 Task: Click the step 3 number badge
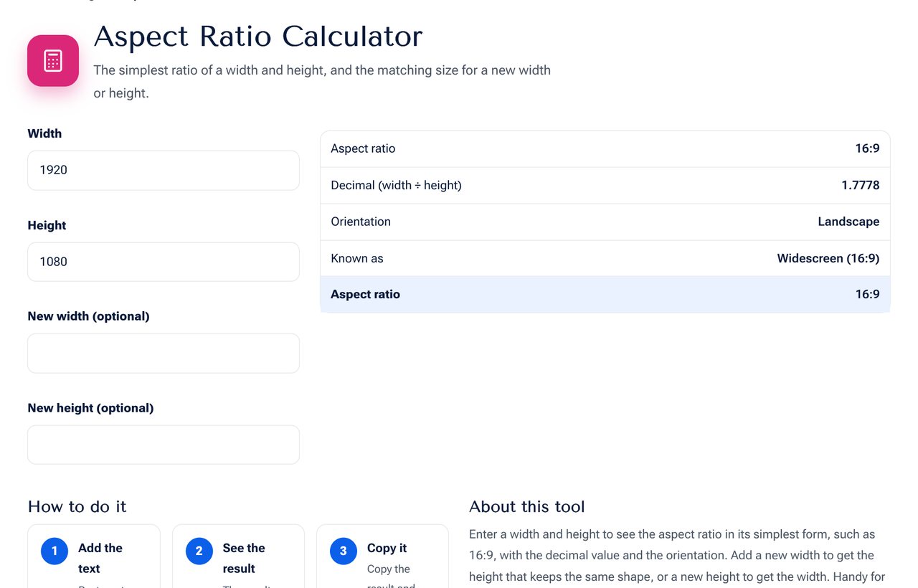343,551
